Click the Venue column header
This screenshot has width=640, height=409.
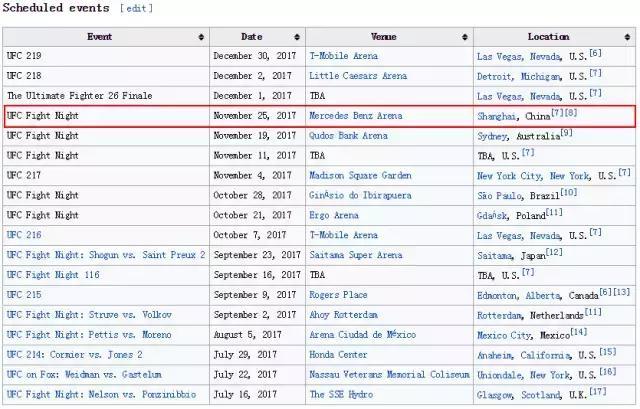coord(389,37)
